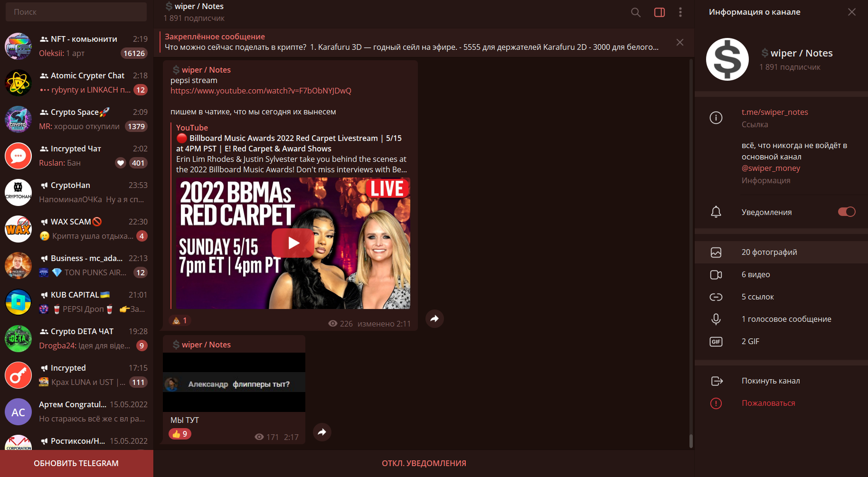Click the red report exclamation icon
This screenshot has height=477, width=868.
click(716, 403)
